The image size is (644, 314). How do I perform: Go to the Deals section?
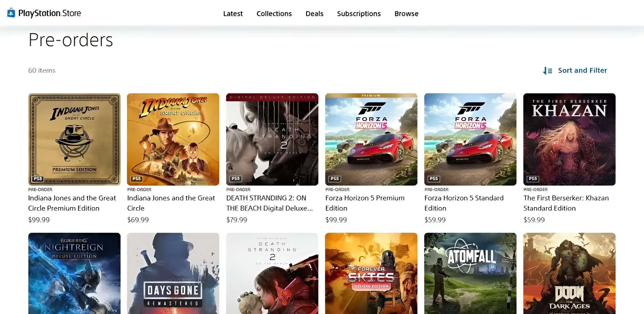(x=314, y=13)
